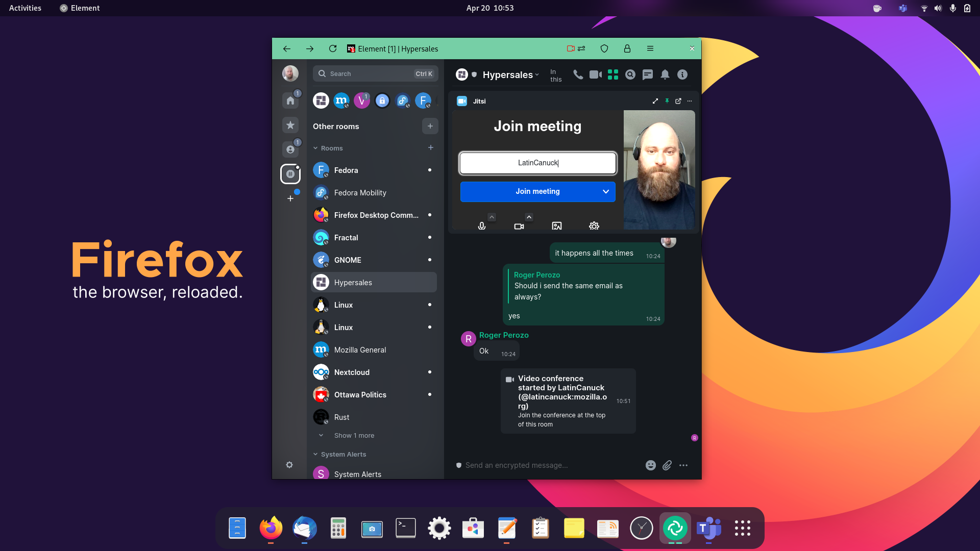The height and width of the screenshot is (551, 980).
Task: Open the user avatar menu
Action: click(x=290, y=73)
